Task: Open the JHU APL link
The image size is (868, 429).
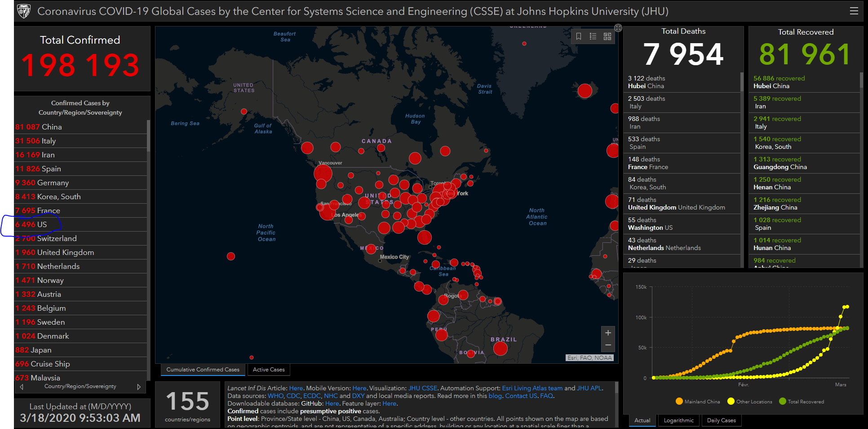Action: 589,388
